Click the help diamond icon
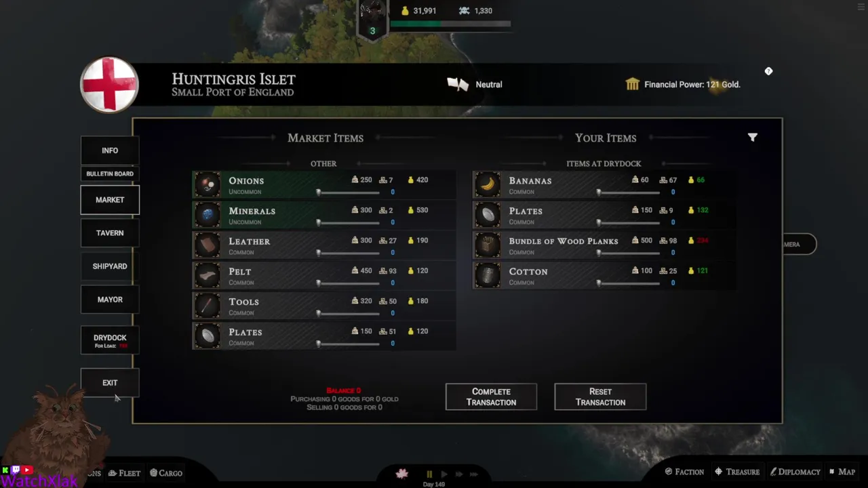This screenshot has height=488, width=868. pyautogui.click(x=768, y=71)
